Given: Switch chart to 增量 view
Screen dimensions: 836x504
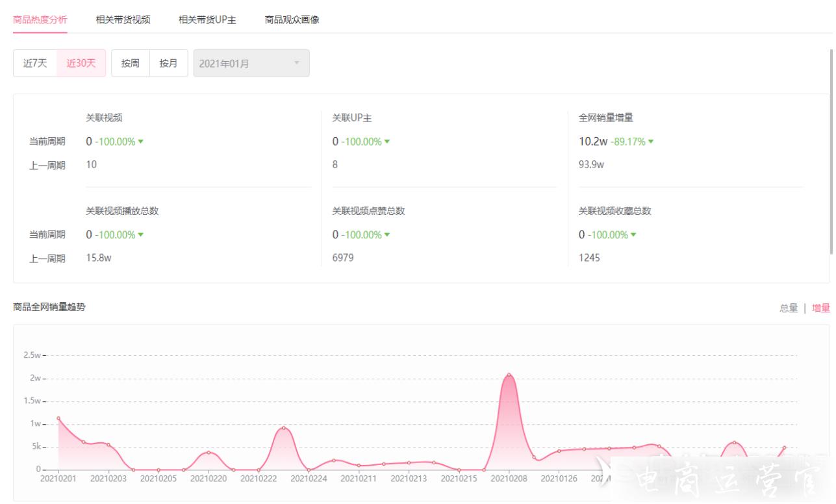Looking at the screenshot, I should tap(821, 308).
